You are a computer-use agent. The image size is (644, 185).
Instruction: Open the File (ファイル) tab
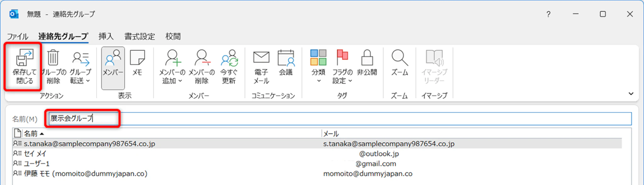click(x=18, y=36)
